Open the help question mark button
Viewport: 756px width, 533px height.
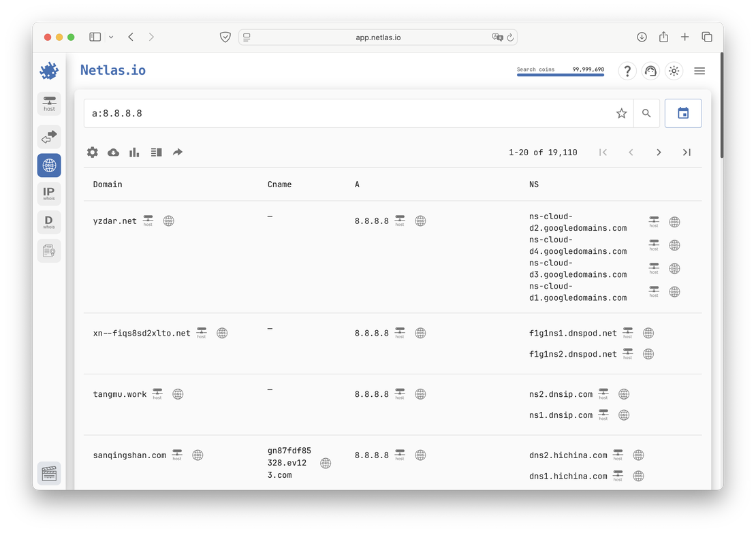pos(627,71)
